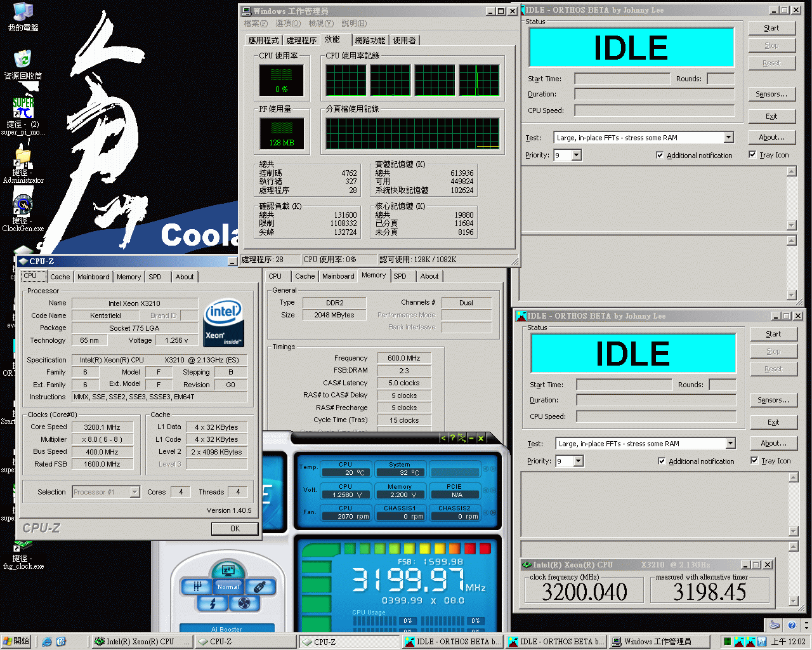The height and width of the screenshot is (650, 812).
Task: Switch to the 應用程式 tab in Task Manager
Action: coord(263,40)
